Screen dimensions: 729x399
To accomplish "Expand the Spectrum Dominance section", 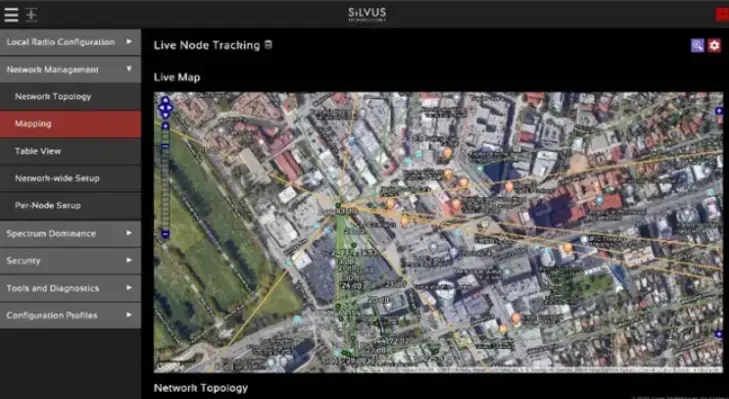I will [x=70, y=233].
